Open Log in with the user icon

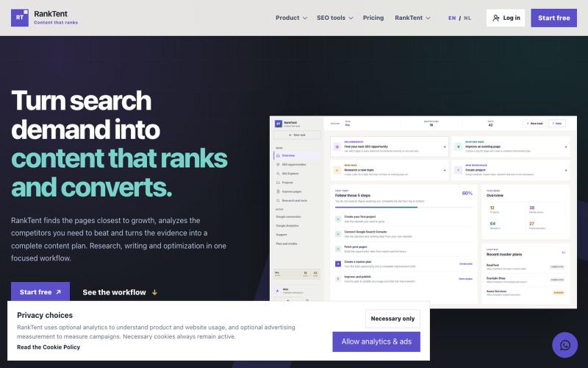click(505, 18)
